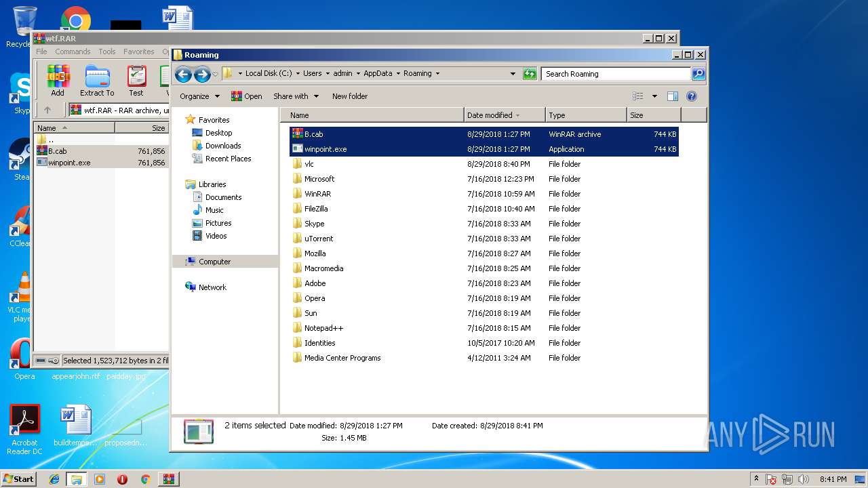Select B.cab icon in Roaming file list
The height and width of the screenshot is (488, 868).
click(297, 134)
